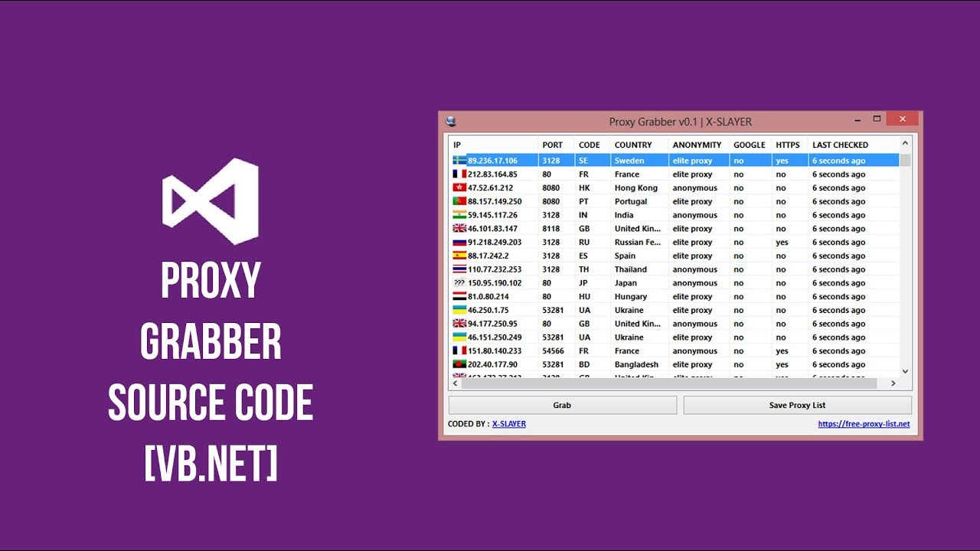Select proxy row 88.17.242.2

tap(675, 256)
